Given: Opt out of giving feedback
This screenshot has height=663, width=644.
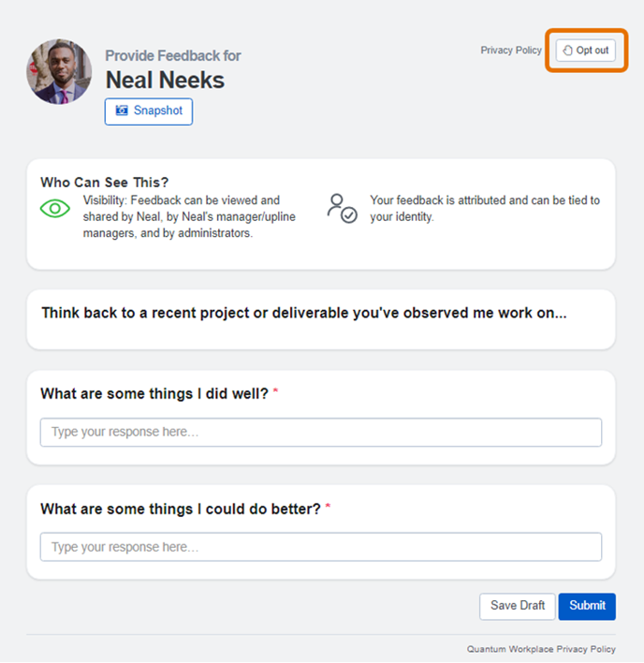Looking at the screenshot, I should click(x=585, y=51).
